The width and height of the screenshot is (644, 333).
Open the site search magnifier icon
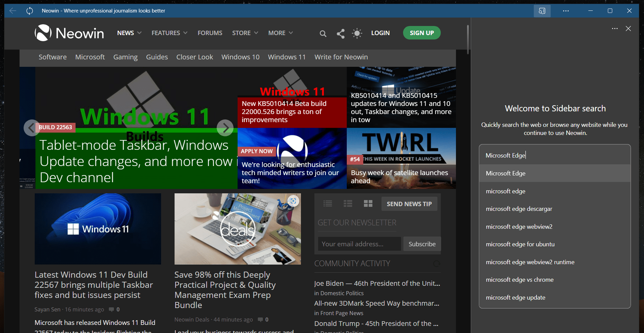[323, 33]
